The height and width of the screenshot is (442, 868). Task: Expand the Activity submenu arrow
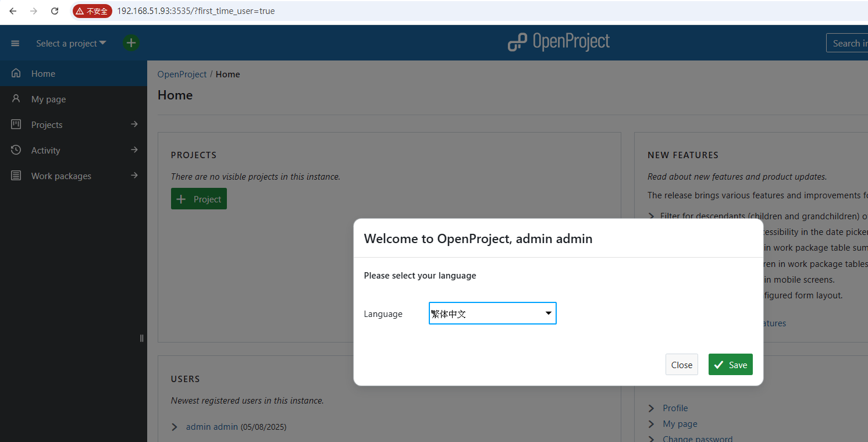(x=134, y=150)
